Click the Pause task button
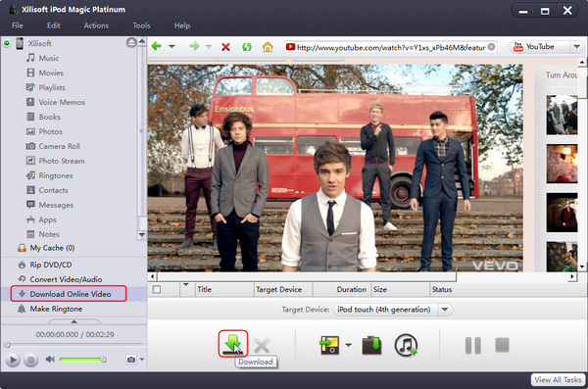 (473, 345)
